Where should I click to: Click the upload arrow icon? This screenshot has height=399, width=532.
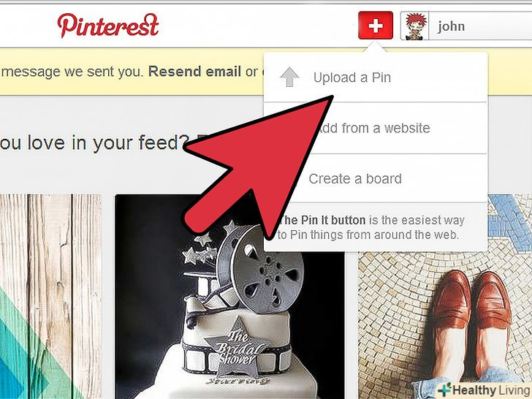click(289, 77)
